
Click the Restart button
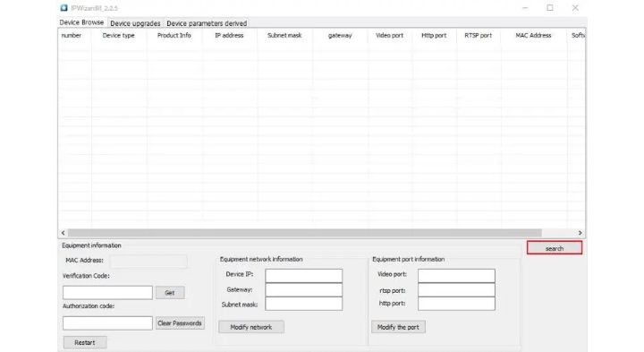coord(85,342)
